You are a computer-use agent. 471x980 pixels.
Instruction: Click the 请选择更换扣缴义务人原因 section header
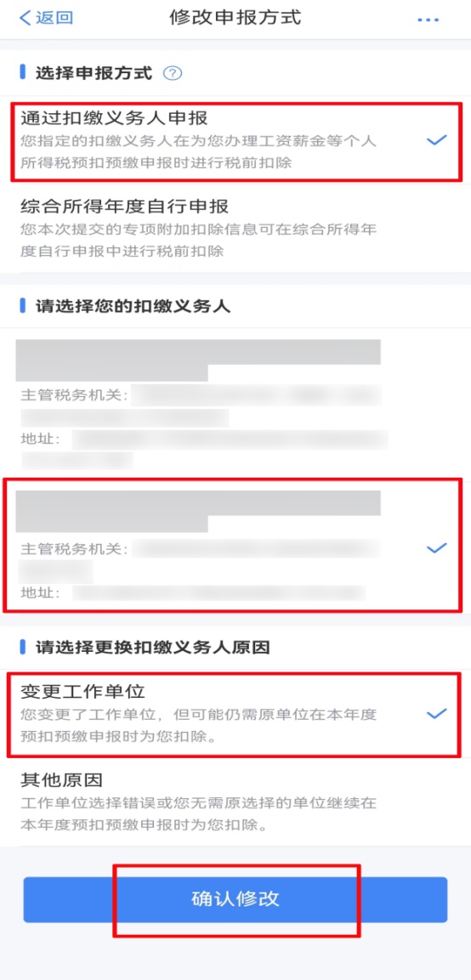pos(152,647)
